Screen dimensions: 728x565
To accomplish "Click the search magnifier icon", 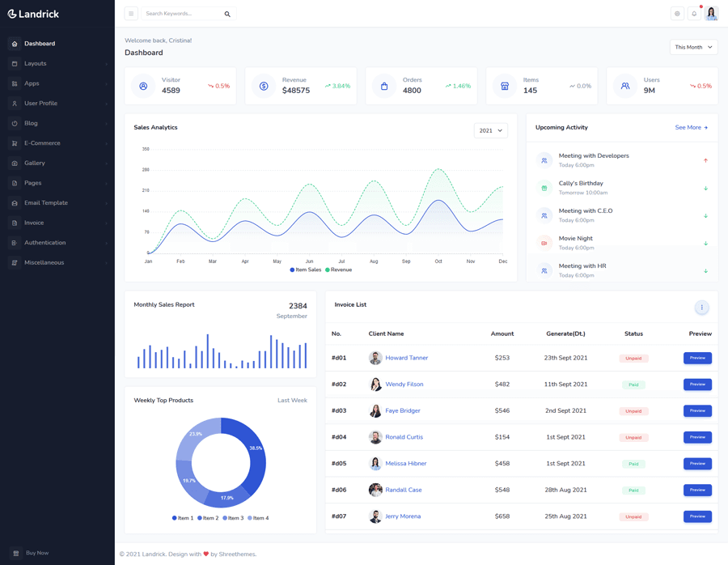I will coord(227,14).
